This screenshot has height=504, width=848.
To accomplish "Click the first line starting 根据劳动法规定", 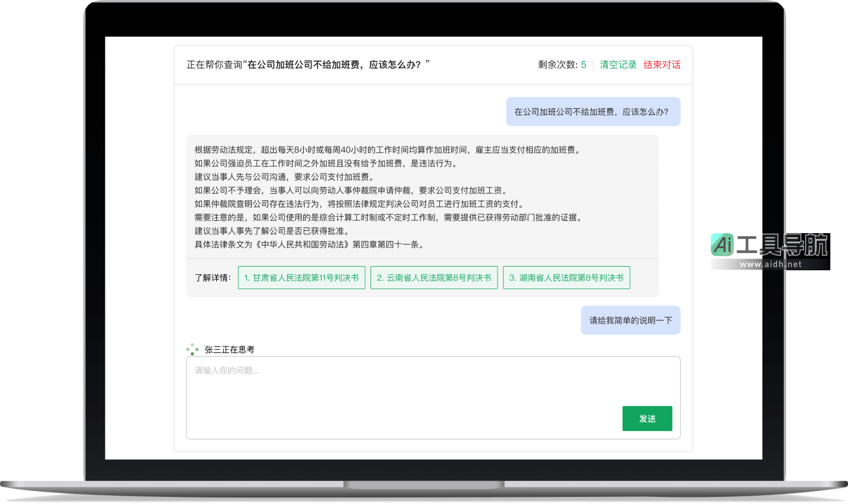I will tap(387, 150).
